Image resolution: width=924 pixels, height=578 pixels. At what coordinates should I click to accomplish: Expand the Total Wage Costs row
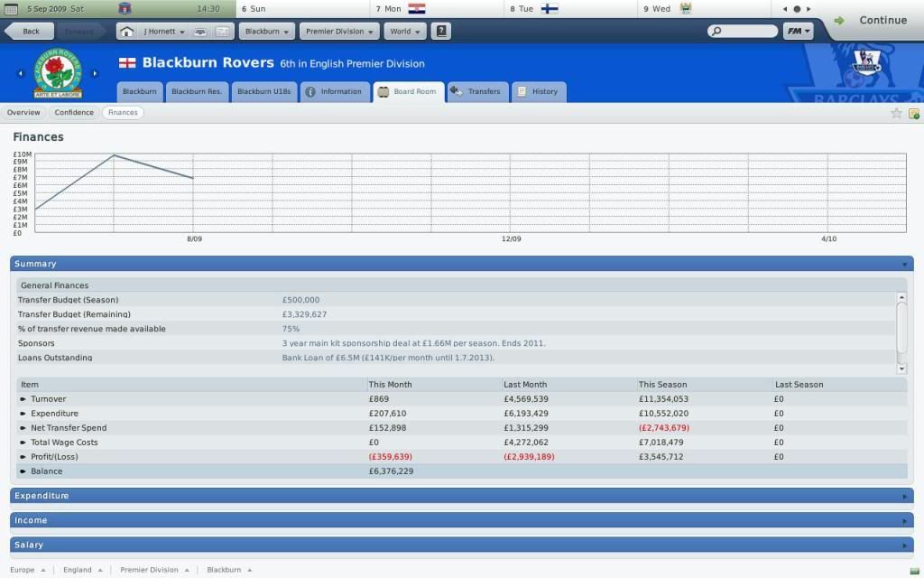[23, 443]
